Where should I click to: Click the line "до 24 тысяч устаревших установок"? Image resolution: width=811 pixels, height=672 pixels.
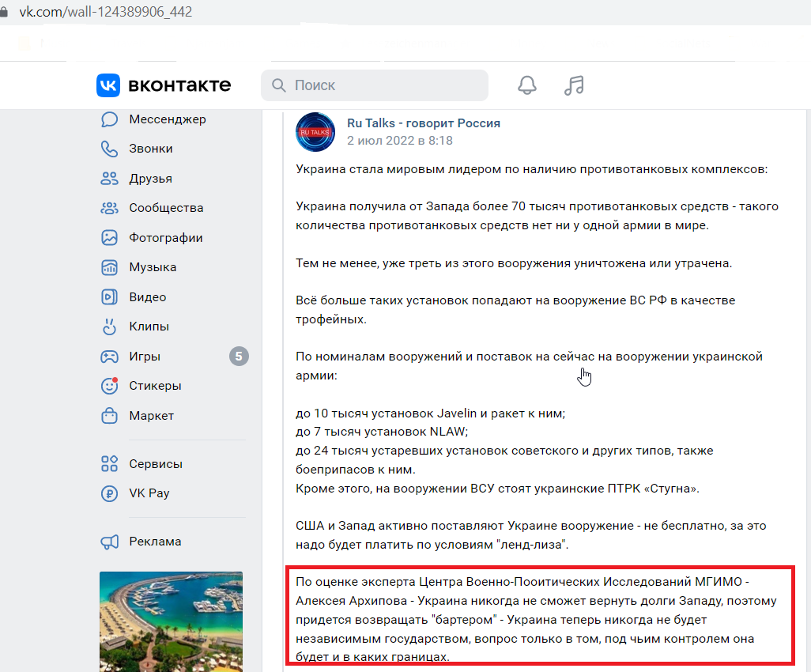click(504, 460)
